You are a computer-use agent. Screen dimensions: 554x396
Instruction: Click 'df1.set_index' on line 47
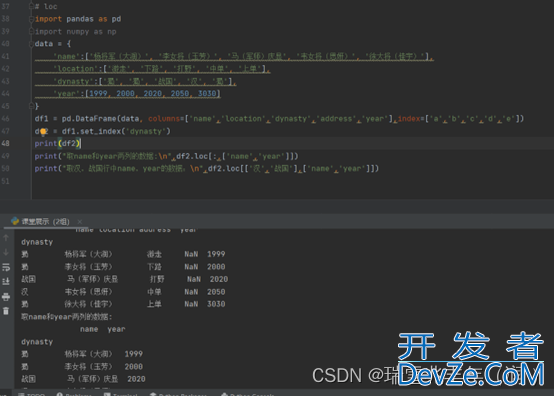click(x=92, y=131)
